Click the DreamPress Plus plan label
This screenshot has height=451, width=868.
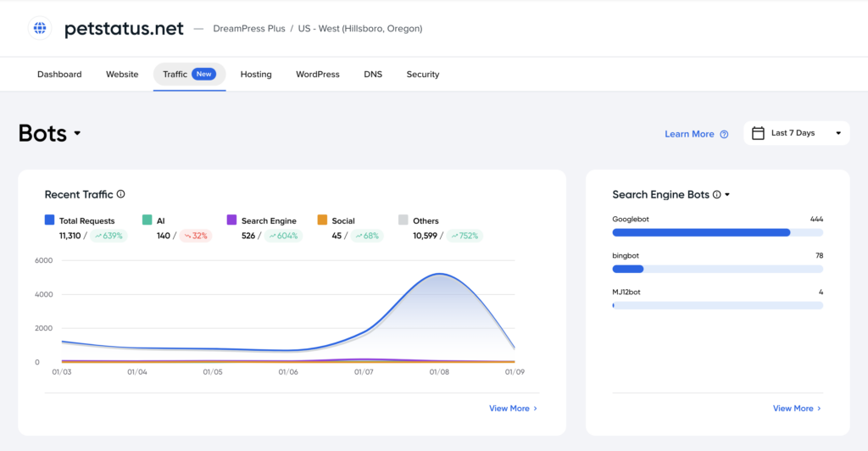click(249, 28)
